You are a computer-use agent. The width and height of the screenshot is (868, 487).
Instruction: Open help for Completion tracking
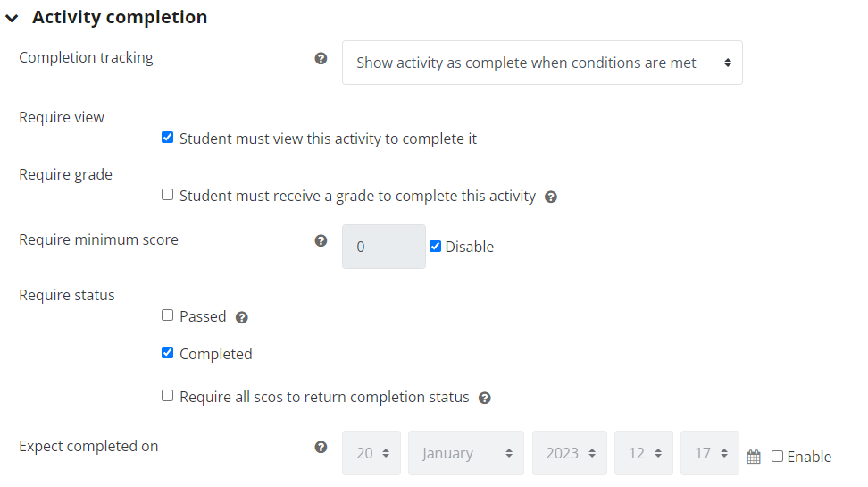[321, 58]
